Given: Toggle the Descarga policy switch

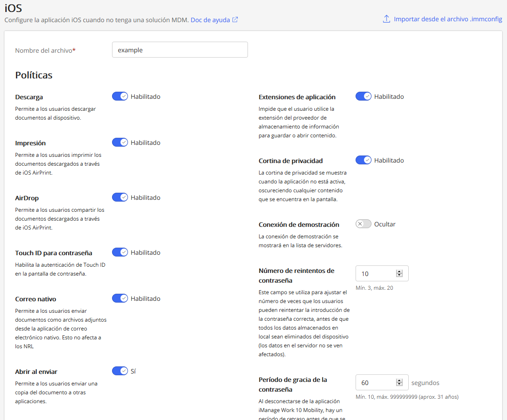Looking at the screenshot, I should (120, 96).
